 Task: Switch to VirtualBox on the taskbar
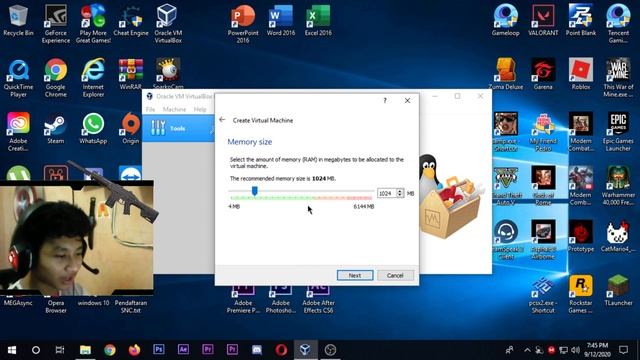click(305, 350)
